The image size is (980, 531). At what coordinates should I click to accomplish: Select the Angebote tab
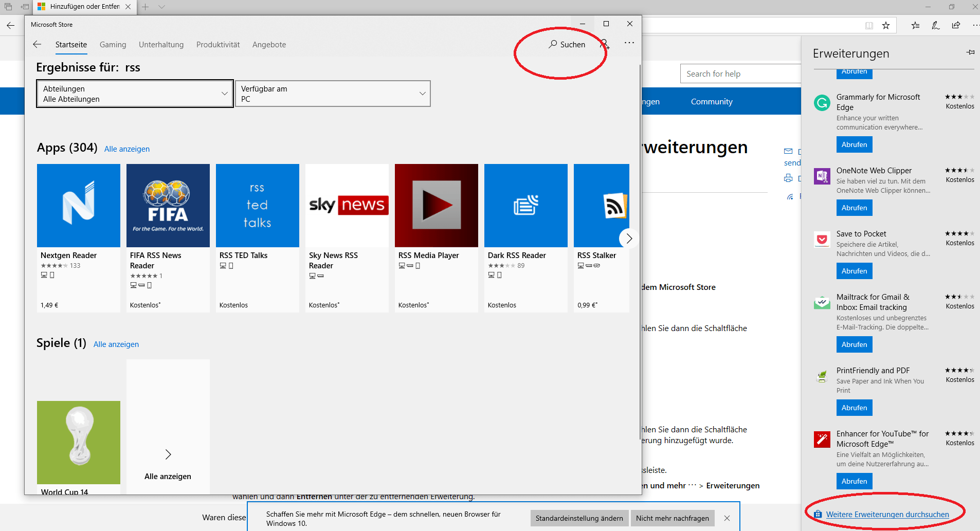tap(269, 45)
